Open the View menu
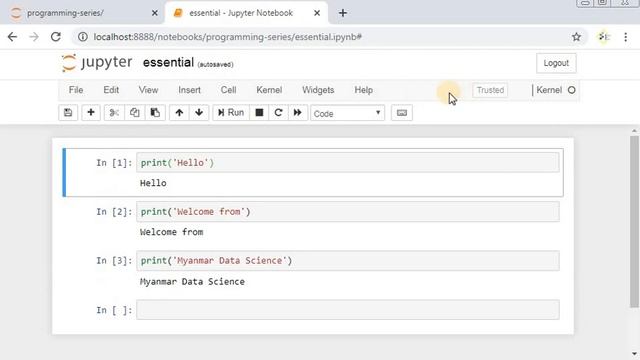Image resolution: width=640 pixels, height=360 pixels. [148, 90]
